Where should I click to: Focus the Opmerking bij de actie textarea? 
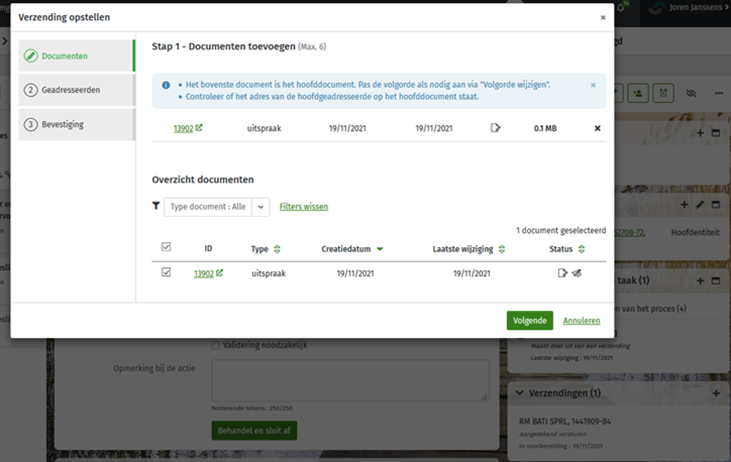coord(350,380)
